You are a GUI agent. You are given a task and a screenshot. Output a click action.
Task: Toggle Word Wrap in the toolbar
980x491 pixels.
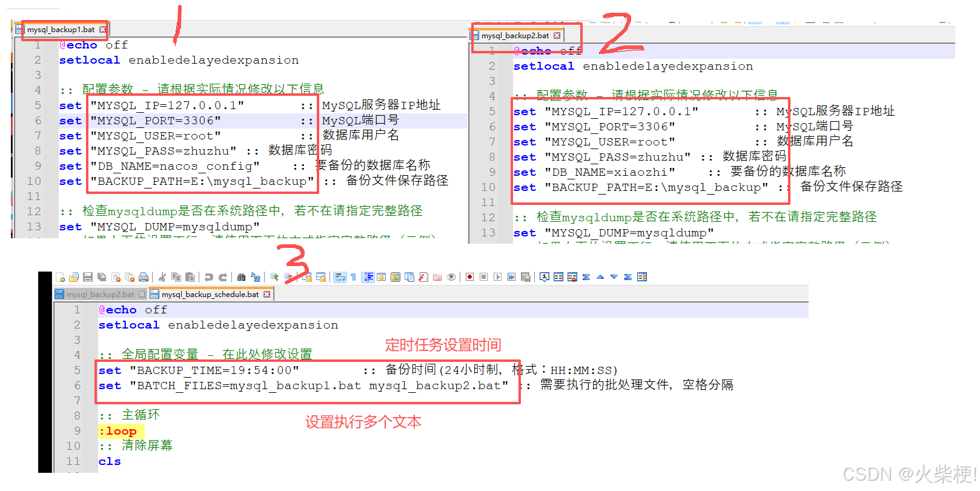340,277
